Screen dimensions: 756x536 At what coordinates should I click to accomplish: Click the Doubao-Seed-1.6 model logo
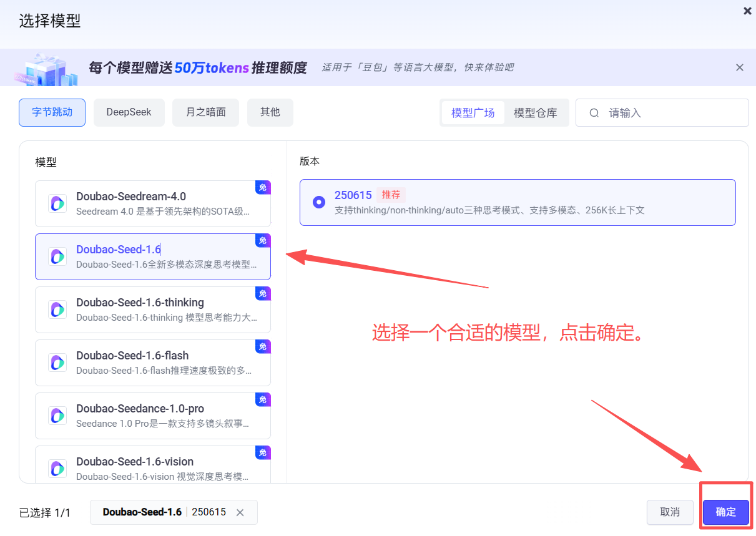click(x=57, y=256)
